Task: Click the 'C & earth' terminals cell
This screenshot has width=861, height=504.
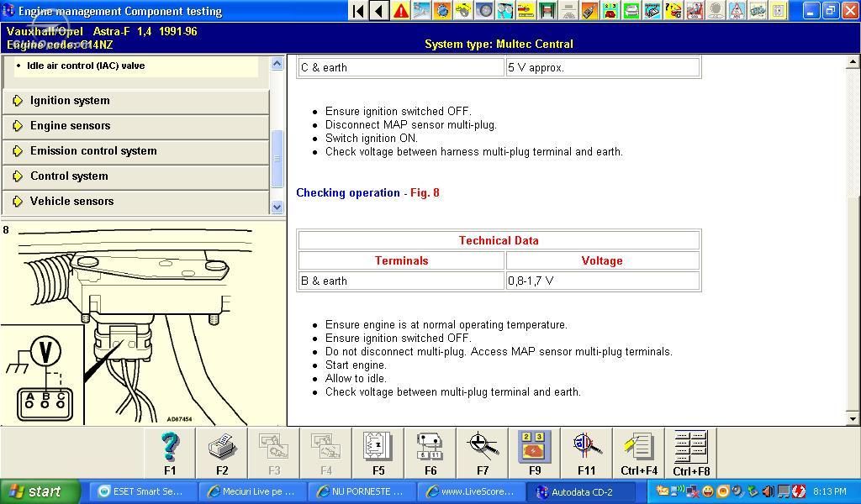Action: (x=401, y=67)
